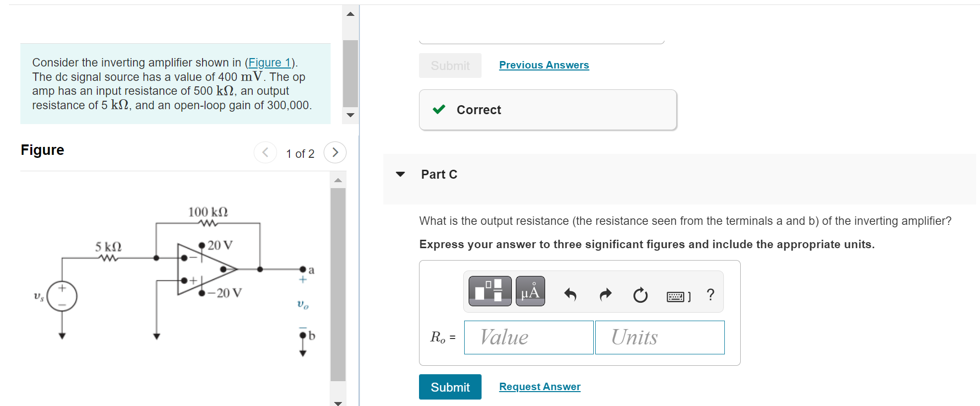The height and width of the screenshot is (406, 980).
Task: Click Request Answer link
Action: [x=540, y=387]
